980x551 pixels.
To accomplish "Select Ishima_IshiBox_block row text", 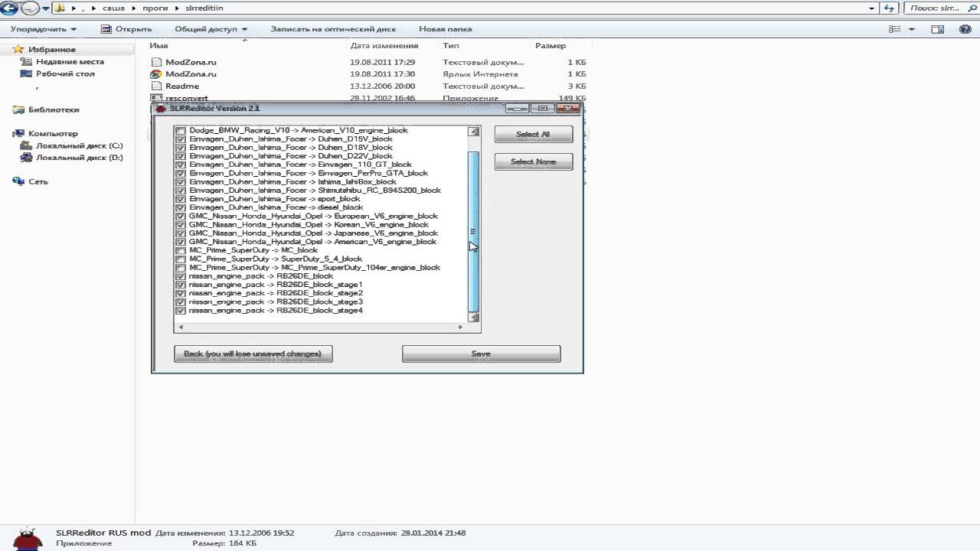I will [x=292, y=182].
